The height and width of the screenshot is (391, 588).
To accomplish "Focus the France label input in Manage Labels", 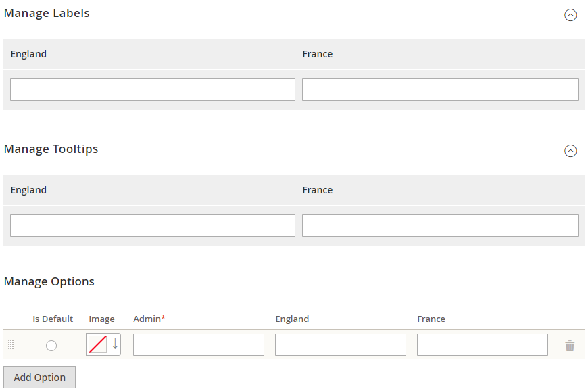I will (x=440, y=89).
